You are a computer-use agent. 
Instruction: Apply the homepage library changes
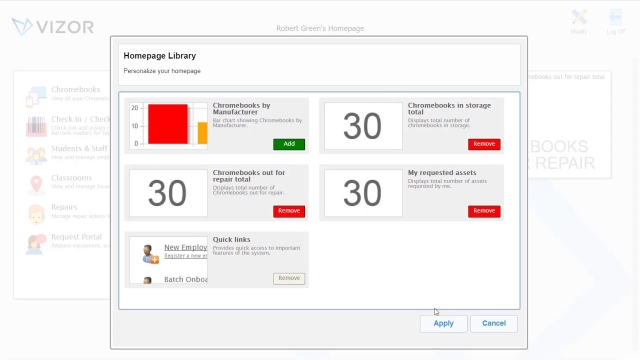click(444, 324)
